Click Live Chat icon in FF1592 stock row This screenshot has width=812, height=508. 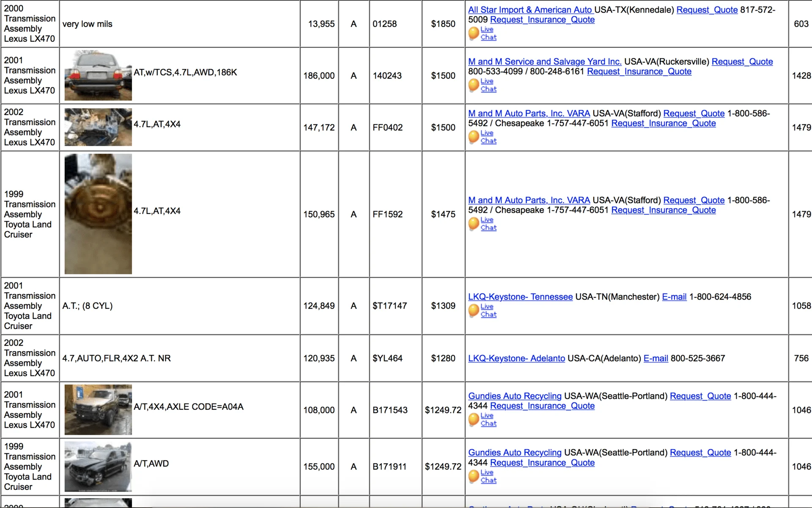click(x=483, y=224)
